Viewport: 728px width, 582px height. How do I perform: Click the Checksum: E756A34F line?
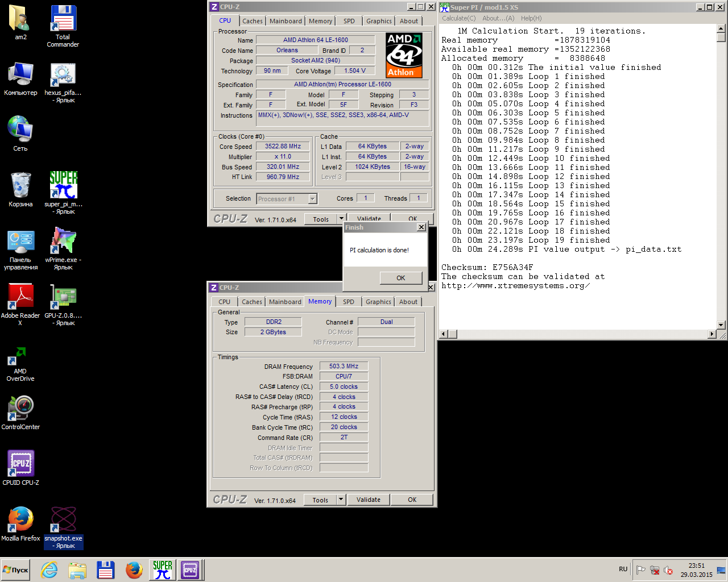(487, 267)
